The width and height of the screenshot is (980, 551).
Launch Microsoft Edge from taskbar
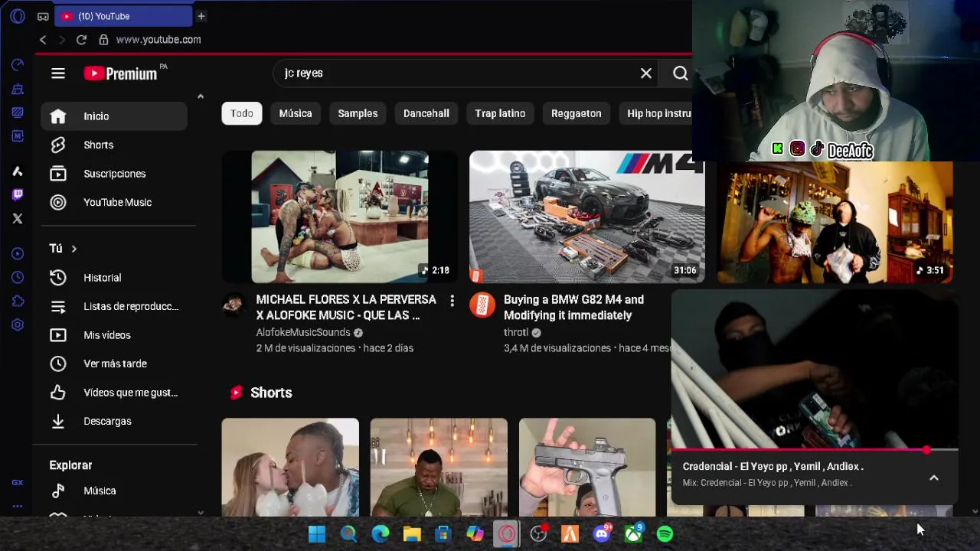pos(381,534)
